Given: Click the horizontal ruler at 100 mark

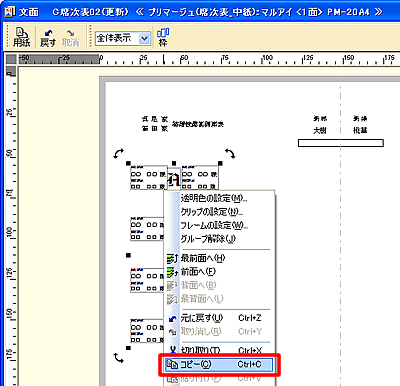Looking at the screenshot, I should pyautogui.click(x=267, y=58).
